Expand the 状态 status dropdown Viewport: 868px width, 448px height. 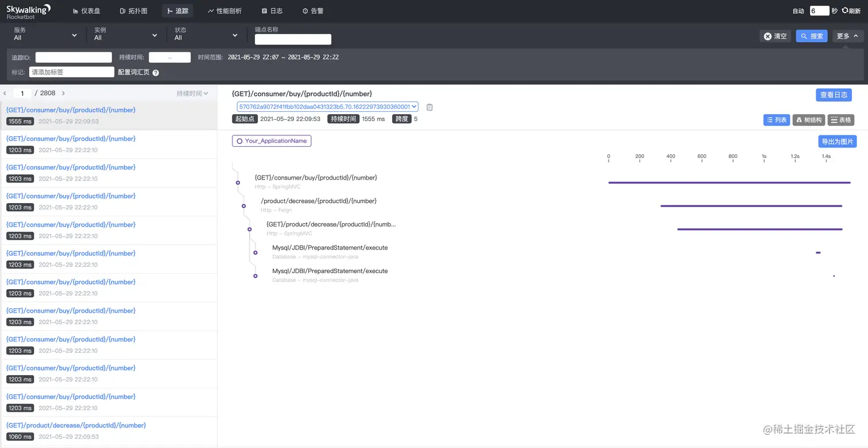[206, 34]
